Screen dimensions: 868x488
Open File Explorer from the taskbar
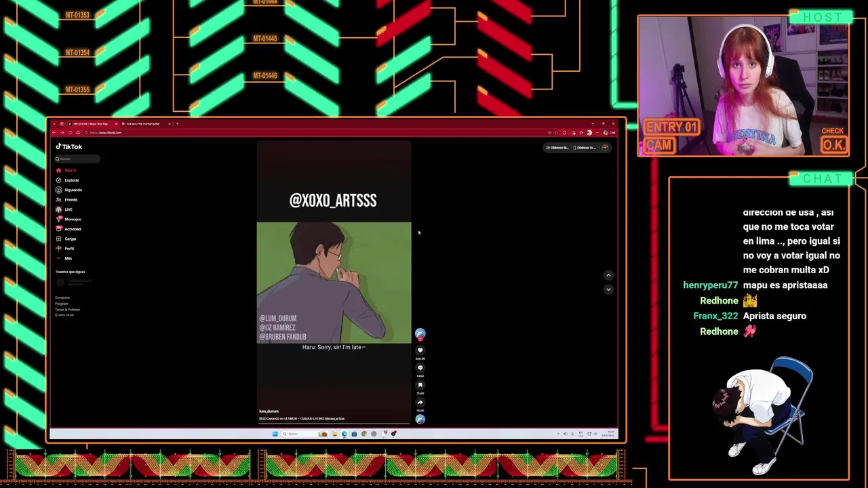[x=334, y=434]
